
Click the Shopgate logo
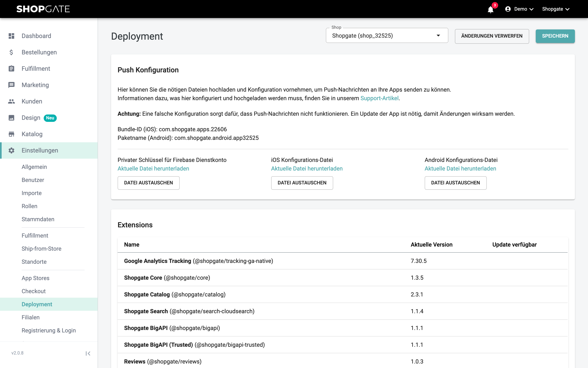tap(43, 9)
